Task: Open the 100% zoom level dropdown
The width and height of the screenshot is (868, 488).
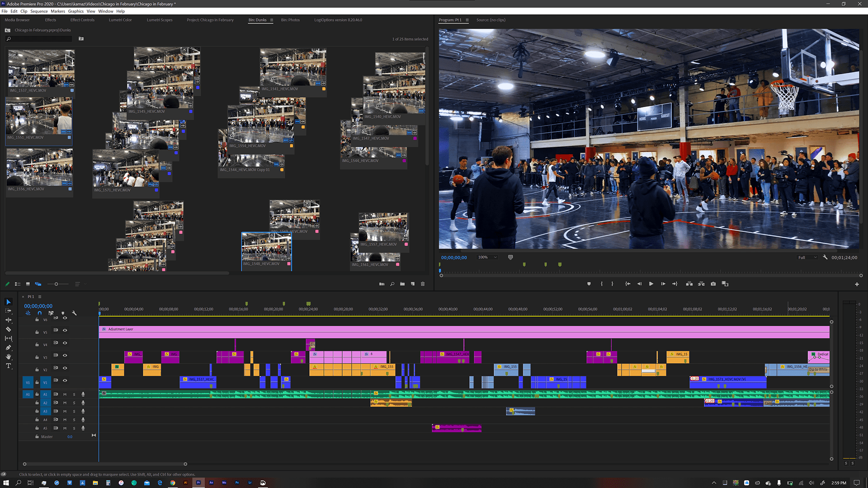Action: coord(487,257)
